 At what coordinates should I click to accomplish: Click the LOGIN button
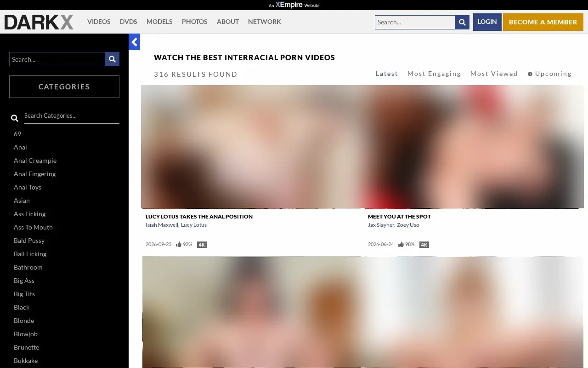pos(487,22)
